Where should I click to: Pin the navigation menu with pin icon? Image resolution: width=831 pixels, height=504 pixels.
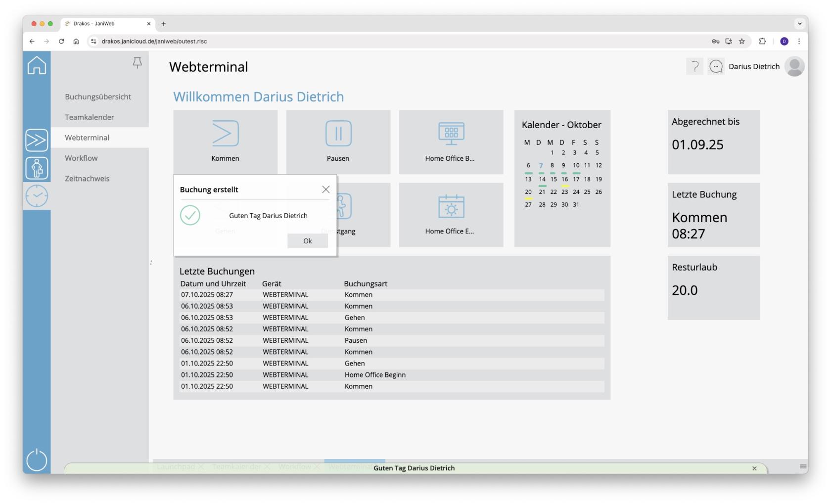[x=137, y=63]
